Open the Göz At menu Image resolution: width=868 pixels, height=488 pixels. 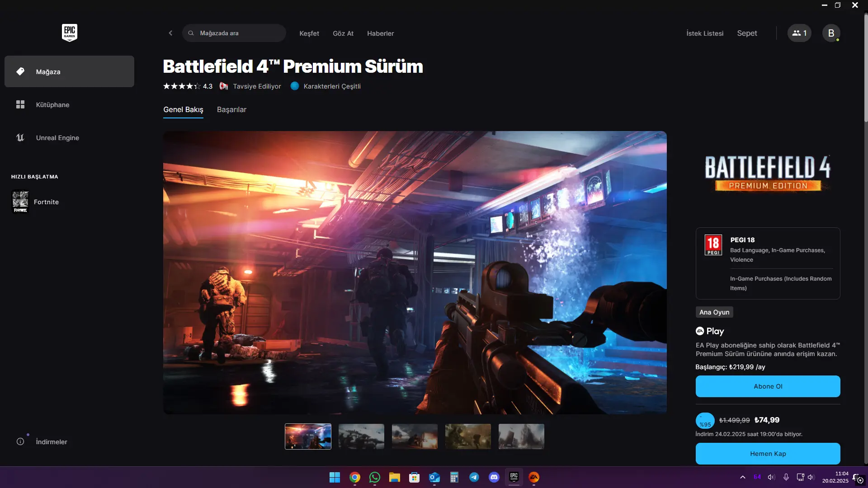343,33
